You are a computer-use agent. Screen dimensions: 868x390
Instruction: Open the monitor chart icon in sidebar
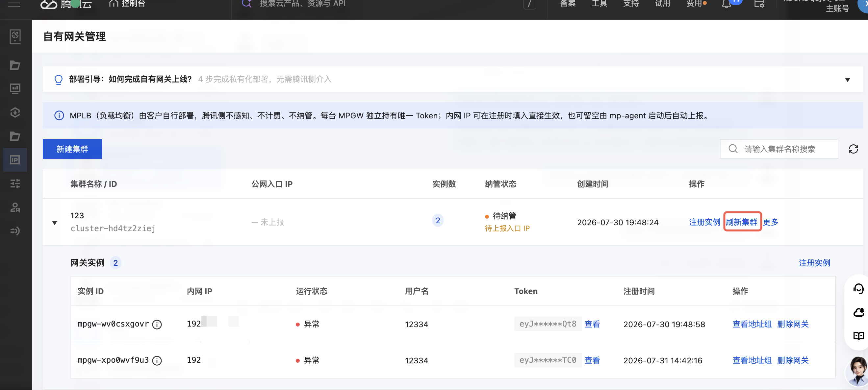(x=15, y=88)
